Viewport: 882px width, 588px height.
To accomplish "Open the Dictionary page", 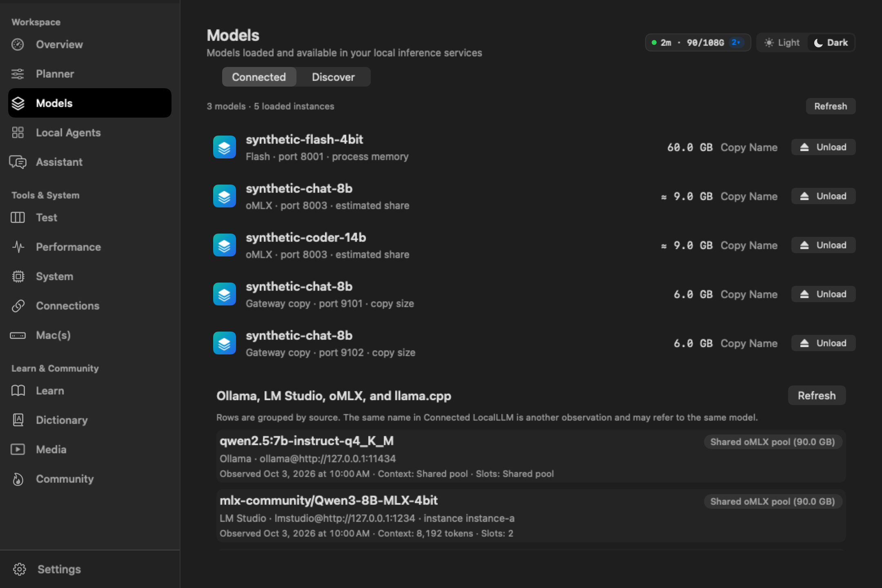I will [x=90, y=420].
